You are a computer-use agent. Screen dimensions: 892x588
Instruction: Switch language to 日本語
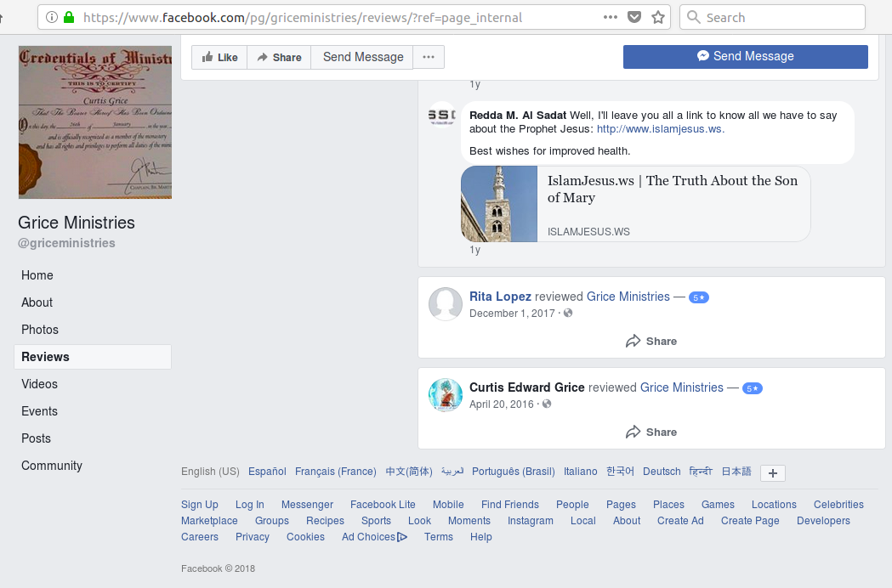(736, 472)
